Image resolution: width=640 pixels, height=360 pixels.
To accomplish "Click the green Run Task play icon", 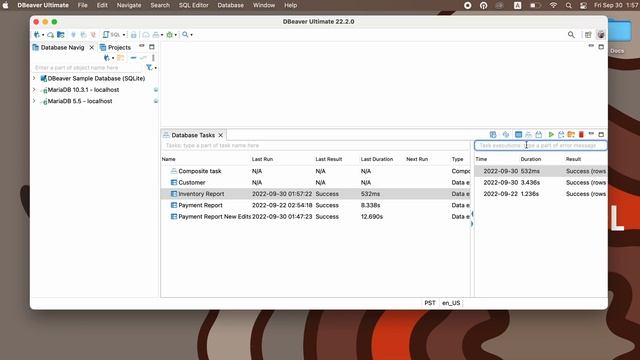I will click(x=551, y=135).
